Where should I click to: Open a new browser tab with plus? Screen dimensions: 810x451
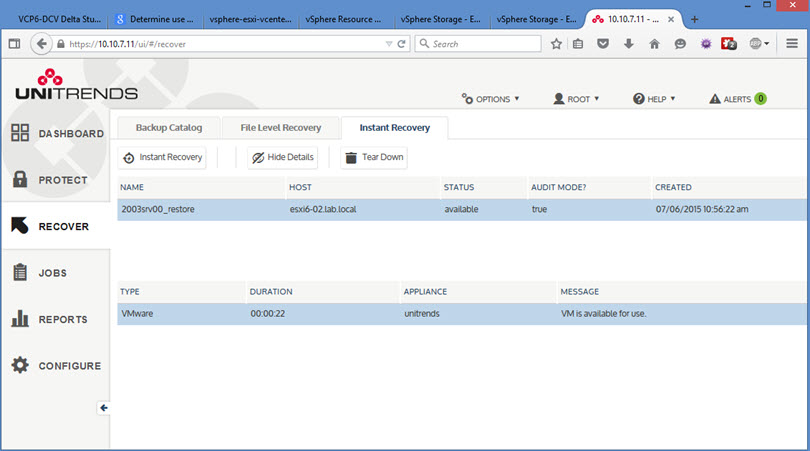coord(694,19)
